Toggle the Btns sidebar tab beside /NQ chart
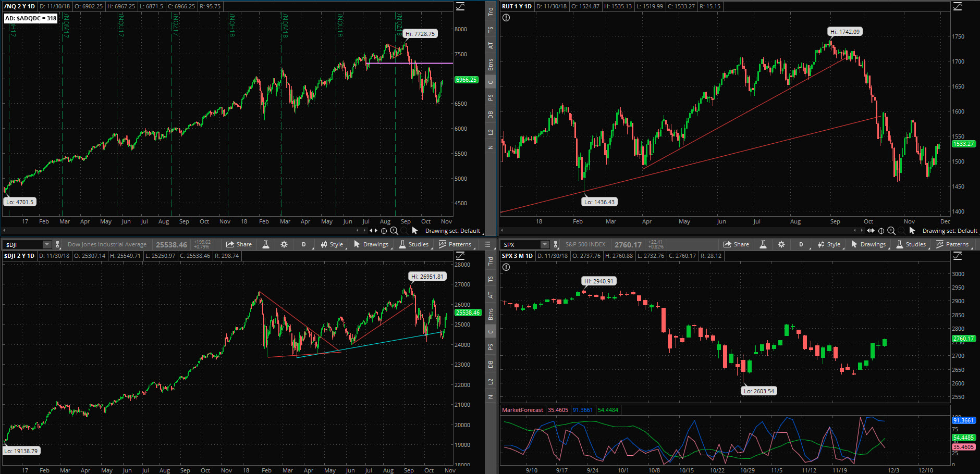Image resolution: width=980 pixels, height=474 pixels. pyautogui.click(x=491, y=65)
